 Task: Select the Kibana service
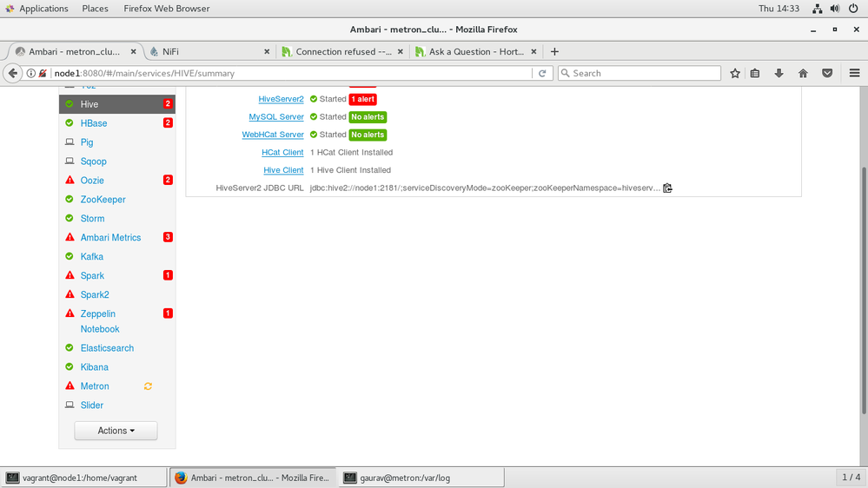95,366
